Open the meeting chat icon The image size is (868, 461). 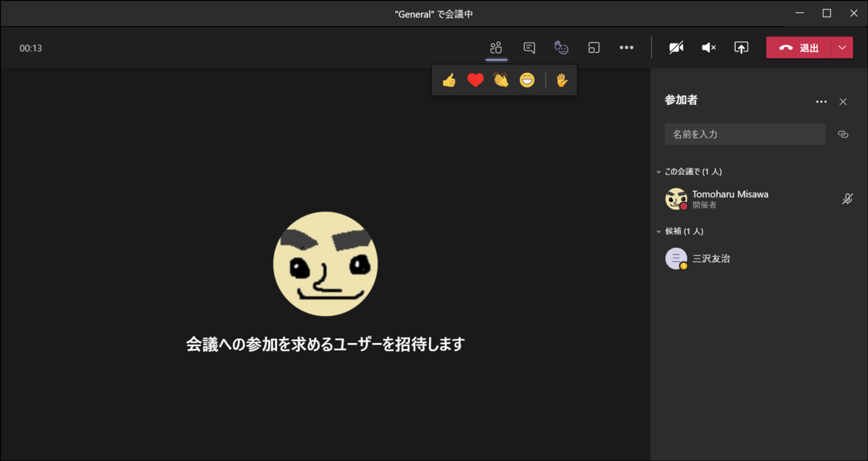click(x=529, y=48)
